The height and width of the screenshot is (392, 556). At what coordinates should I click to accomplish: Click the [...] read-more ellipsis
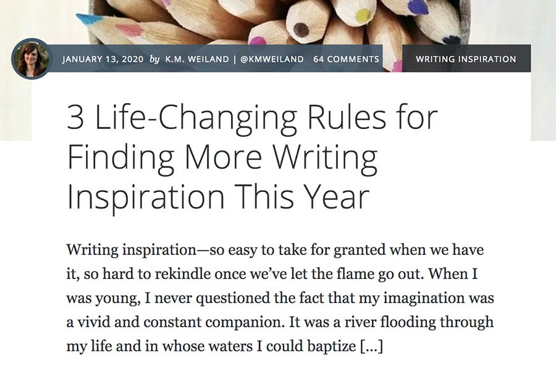coord(371,346)
